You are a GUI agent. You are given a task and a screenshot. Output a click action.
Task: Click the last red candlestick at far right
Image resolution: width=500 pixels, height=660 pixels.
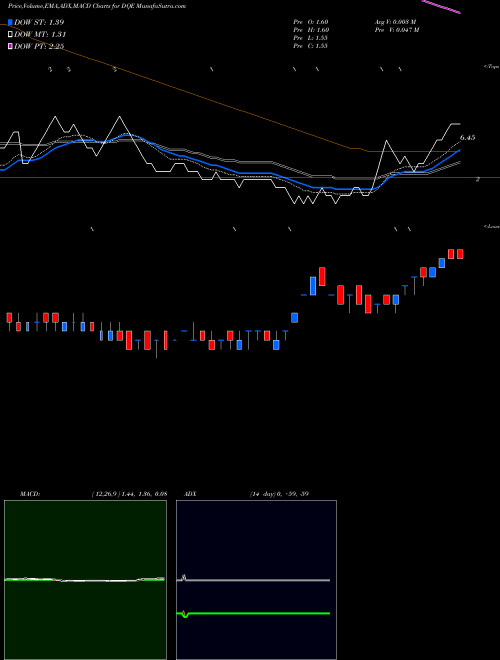(460, 254)
